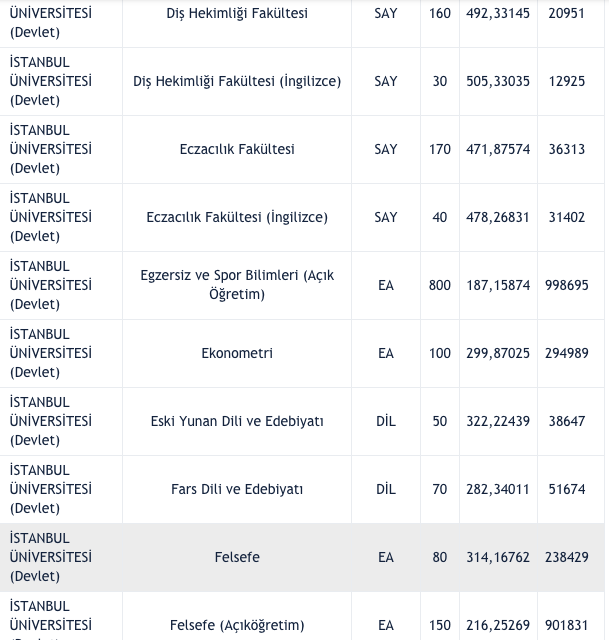This screenshot has height=640, width=609.
Task: Click İstanbul Üniversitesi cell in Ekonometri row
Action: point(51,353)
